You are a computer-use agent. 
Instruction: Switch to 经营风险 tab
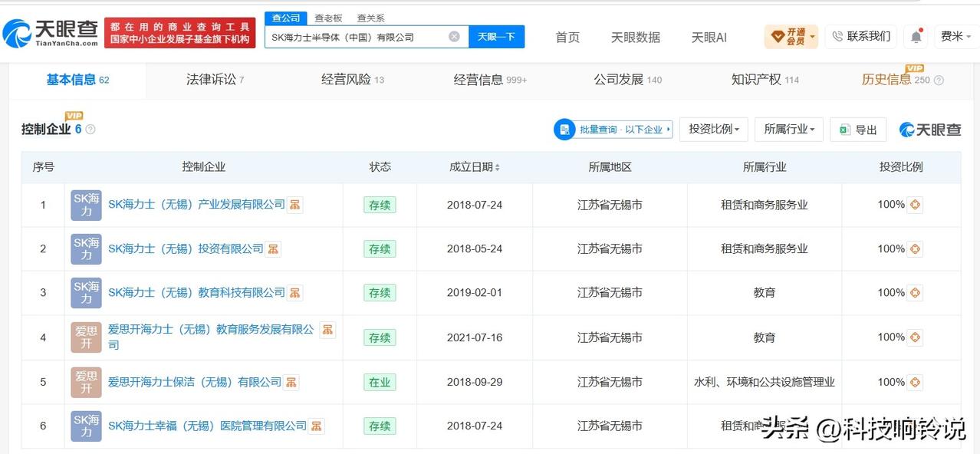tap(353, 80)
